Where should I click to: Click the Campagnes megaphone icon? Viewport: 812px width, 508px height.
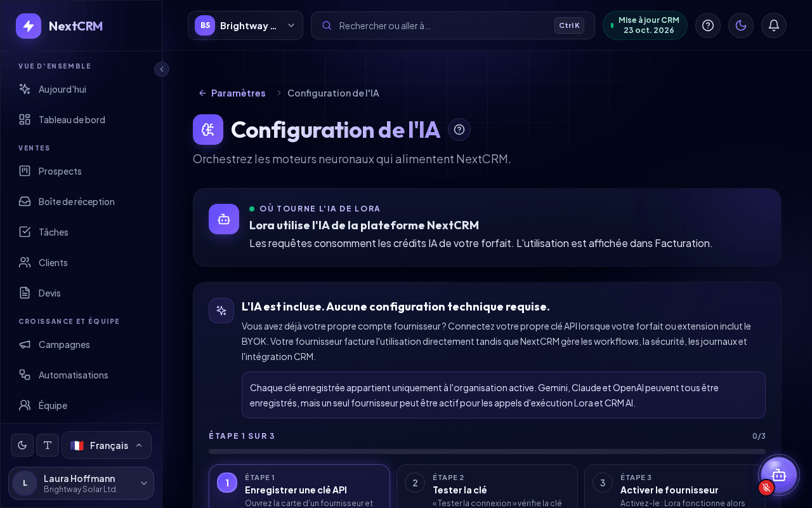(25, 344)
